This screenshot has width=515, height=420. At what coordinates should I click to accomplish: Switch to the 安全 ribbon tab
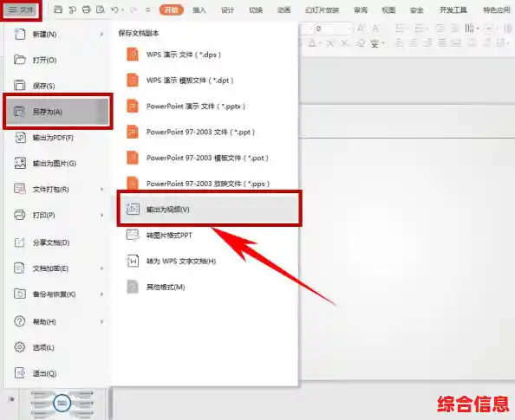[417, 10]
